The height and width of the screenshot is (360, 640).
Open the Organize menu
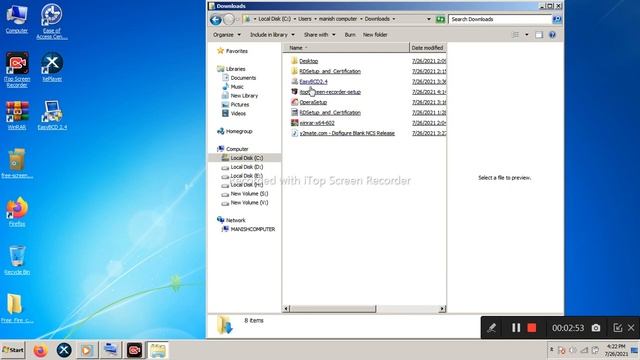(x=227, y=35)
